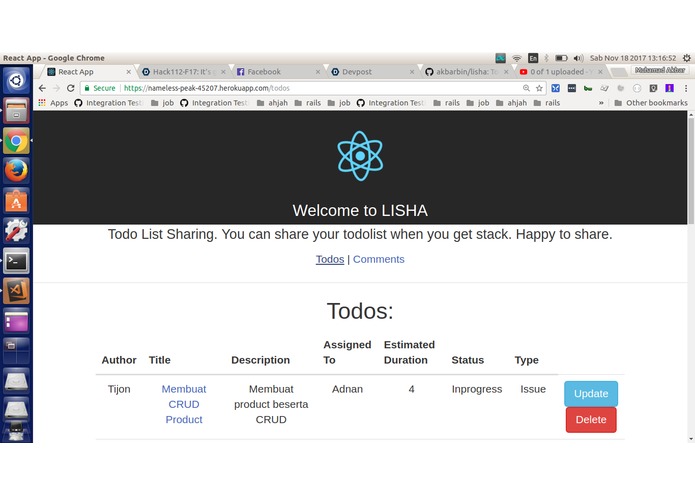Click the Issue type cell
Screen dimensions: 695x494
533,389
